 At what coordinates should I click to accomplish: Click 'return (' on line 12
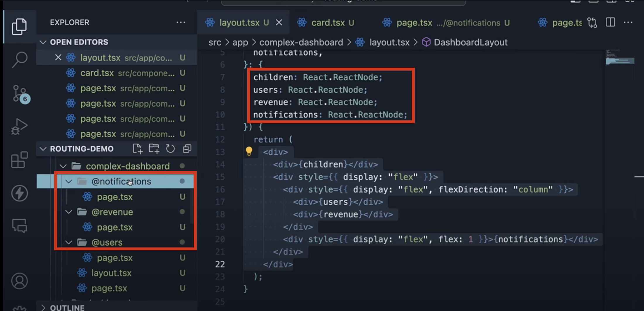(x=273, y=139)
